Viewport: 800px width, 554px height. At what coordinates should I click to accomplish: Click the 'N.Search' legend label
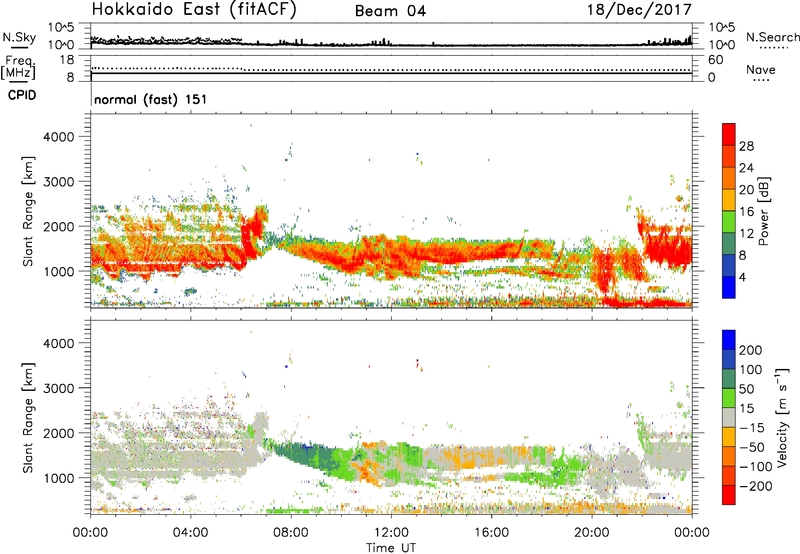point(772,37)
